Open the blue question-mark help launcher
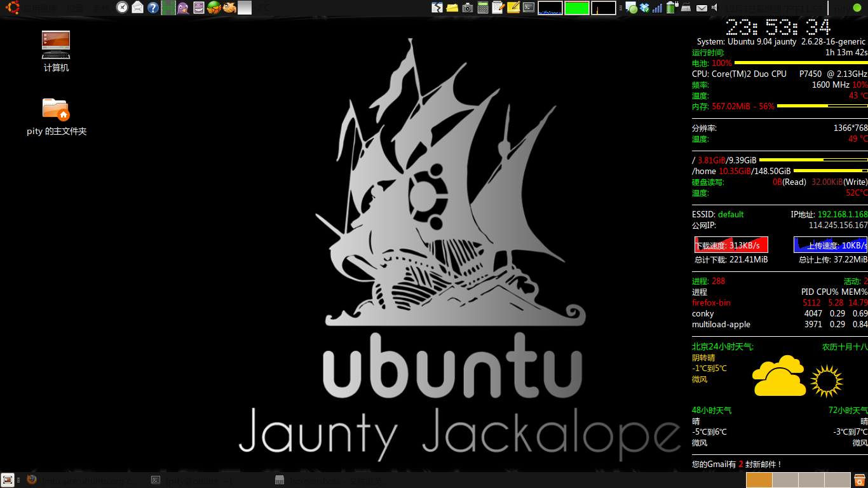Screen dimensions: 868x488 pyautogui.click(x=153, y=8)
